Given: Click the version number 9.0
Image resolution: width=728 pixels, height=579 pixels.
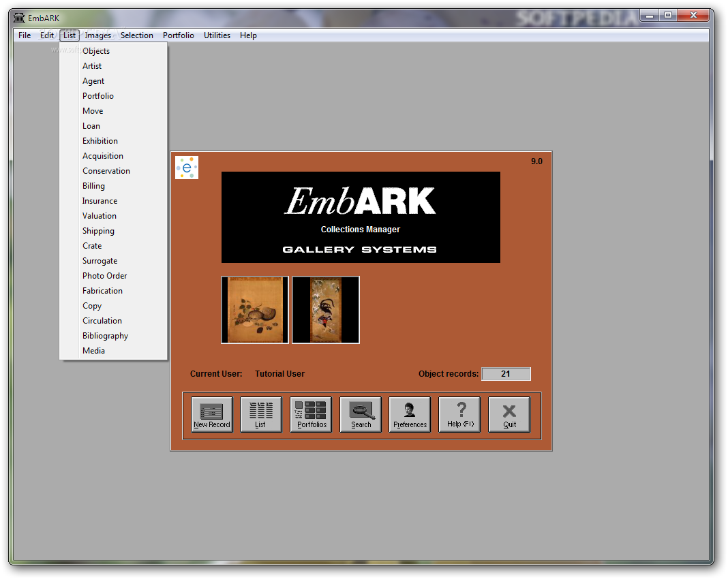Looking at the screenshot, I should coord(536,161).
